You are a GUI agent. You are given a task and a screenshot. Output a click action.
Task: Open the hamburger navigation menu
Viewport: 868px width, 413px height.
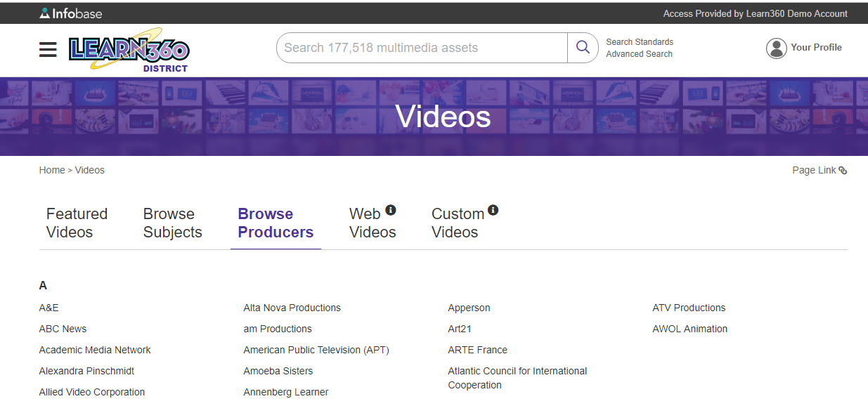[x=48, y=49]
